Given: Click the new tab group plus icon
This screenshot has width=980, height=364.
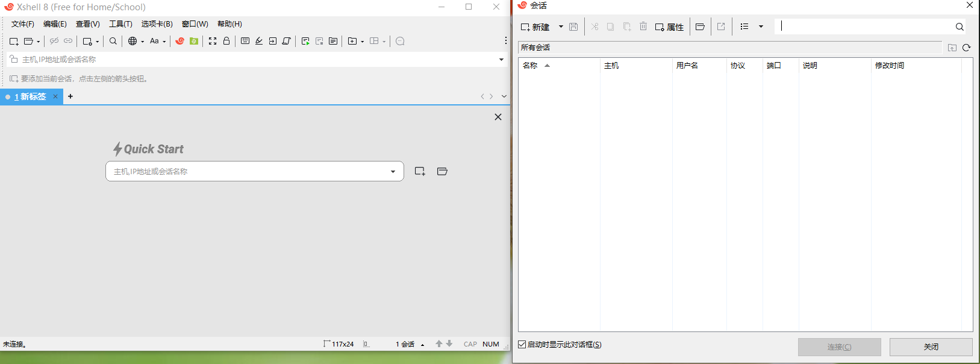Looking at the screenshot, I should 352,41.
